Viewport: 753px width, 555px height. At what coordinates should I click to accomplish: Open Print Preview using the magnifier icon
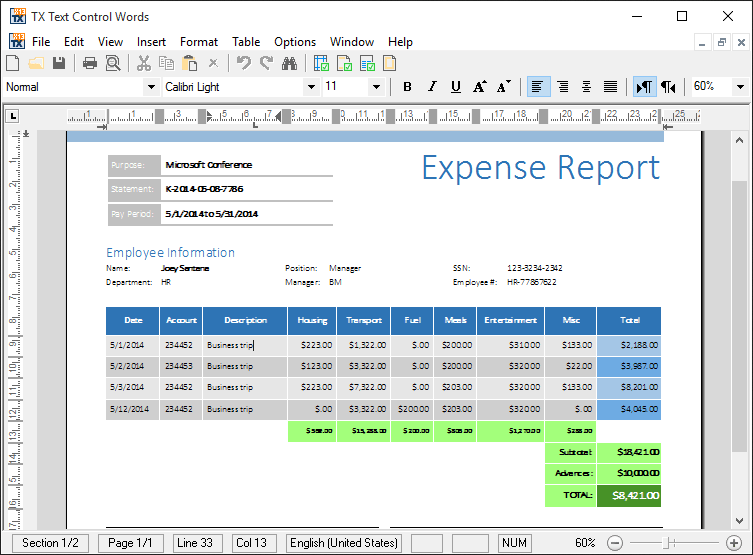pos(113,63)
